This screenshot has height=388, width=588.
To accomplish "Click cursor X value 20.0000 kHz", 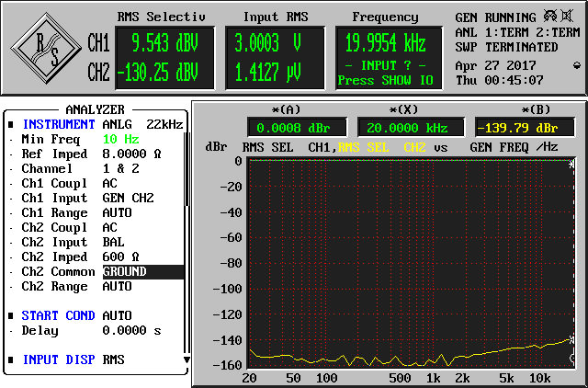I will pos(408,129).
